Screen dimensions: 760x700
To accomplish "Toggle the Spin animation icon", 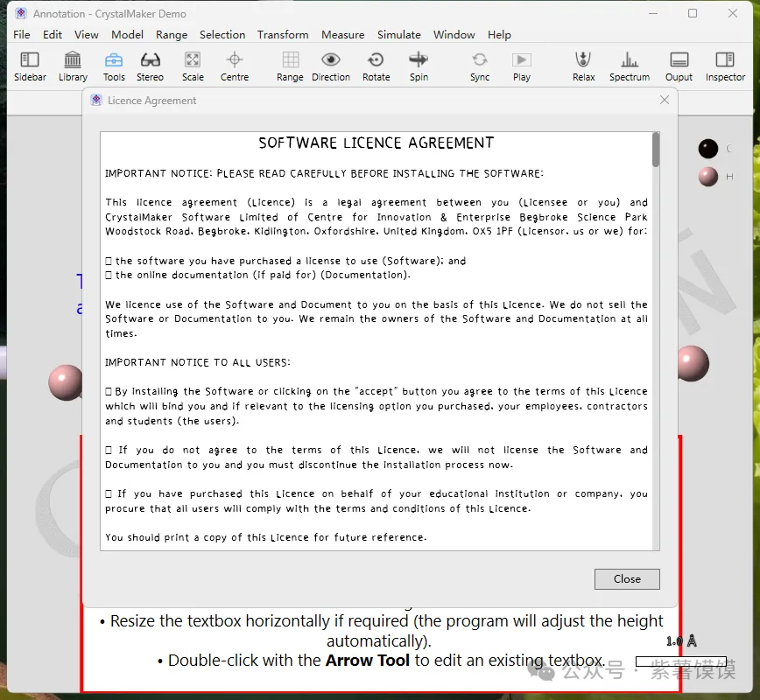I will pyautogui.click(x=419, y=60).
